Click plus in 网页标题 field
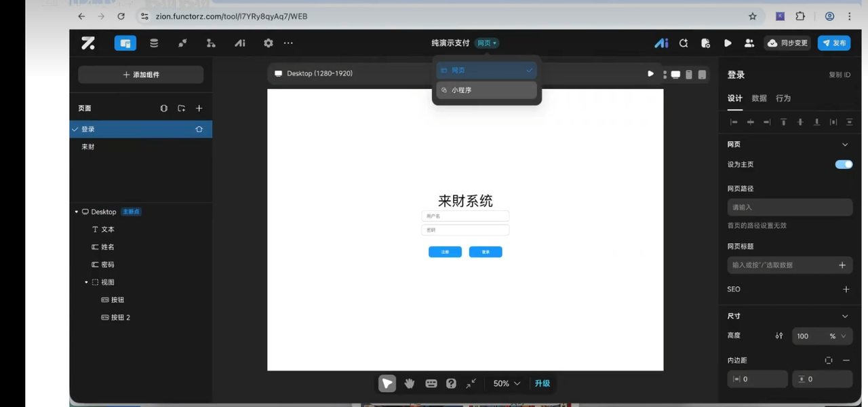868x407 pixels. tap(842, 265)
